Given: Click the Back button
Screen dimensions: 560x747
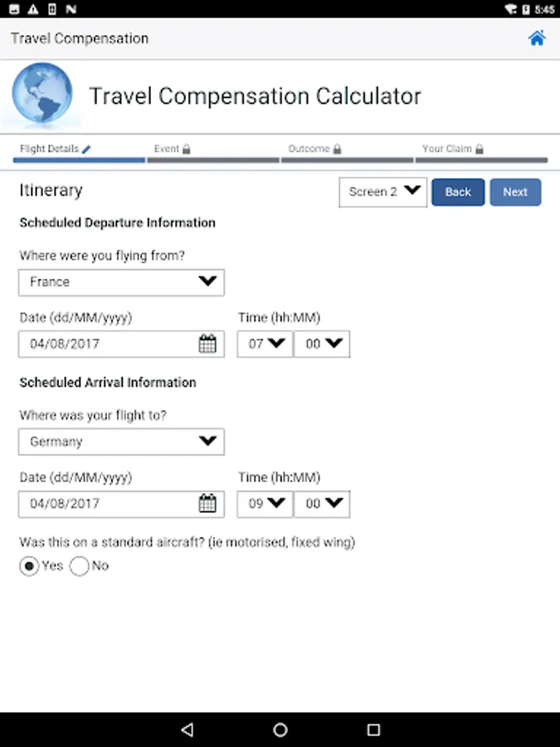Looking at the screenshot, I should [458, 192].
